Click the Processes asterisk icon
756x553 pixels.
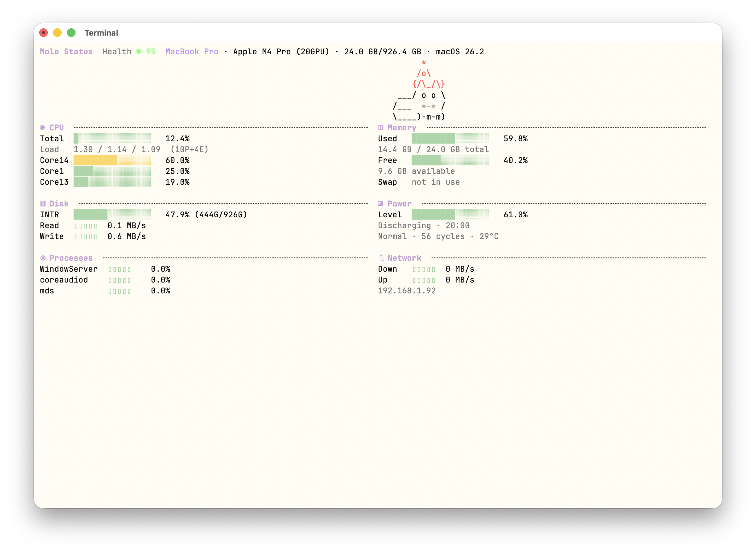[x=43, y=258]
